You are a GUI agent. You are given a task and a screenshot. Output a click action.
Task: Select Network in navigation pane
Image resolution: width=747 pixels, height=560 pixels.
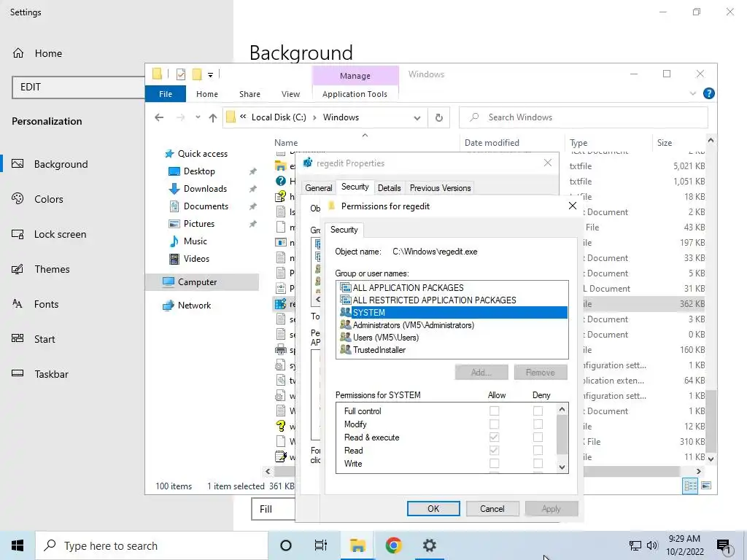194,306
